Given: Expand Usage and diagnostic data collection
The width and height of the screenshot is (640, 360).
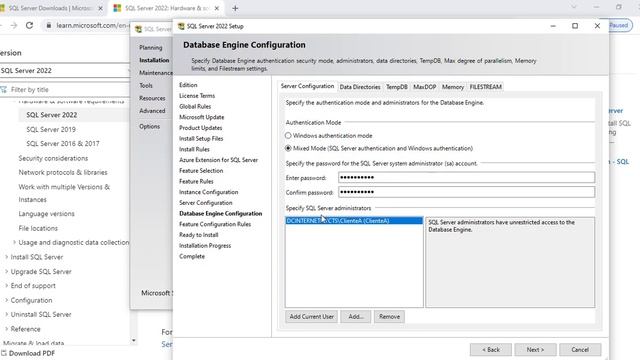Looking at the screenshot, I should (x=14, y=242).
